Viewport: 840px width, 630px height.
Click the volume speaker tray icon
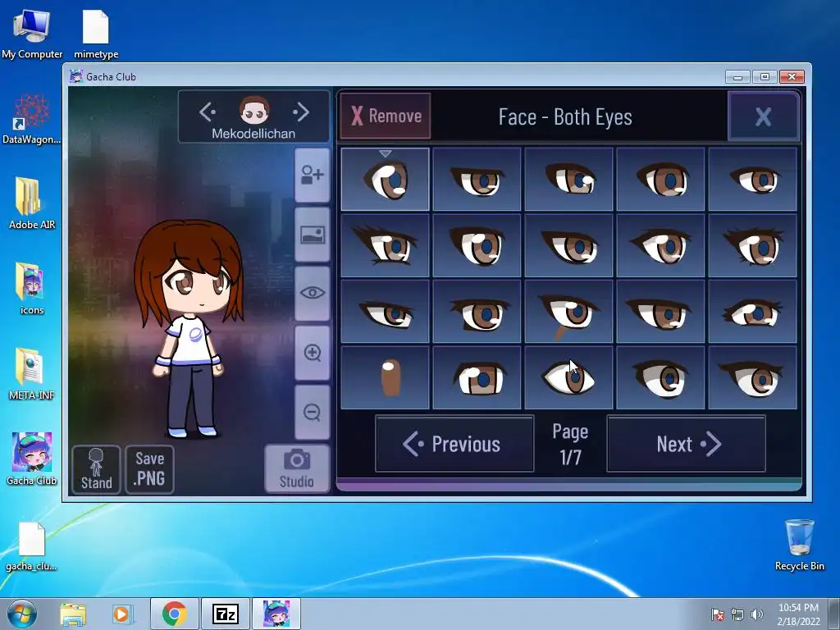757,614
